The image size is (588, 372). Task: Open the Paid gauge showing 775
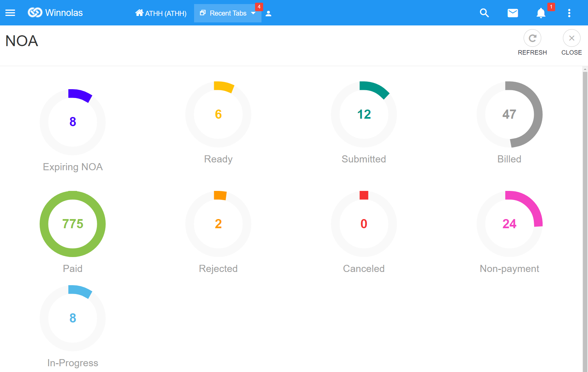pos(73,224)
